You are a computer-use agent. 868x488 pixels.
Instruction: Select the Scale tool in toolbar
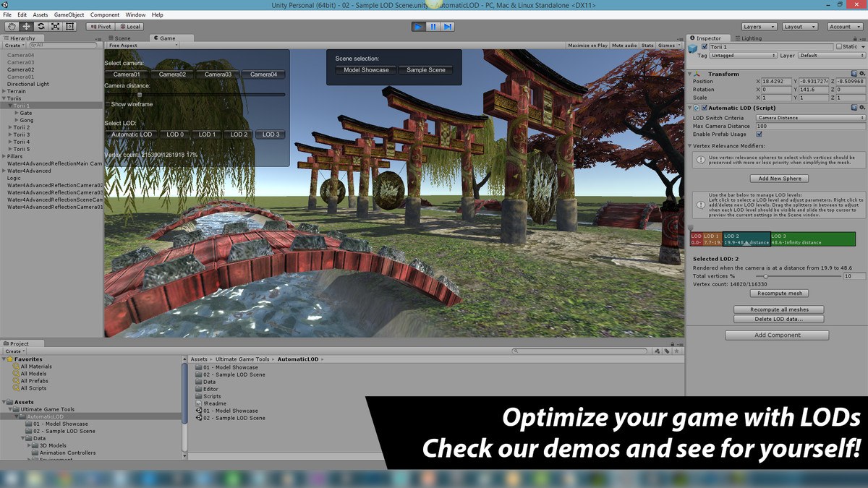[x=56, y=27]
